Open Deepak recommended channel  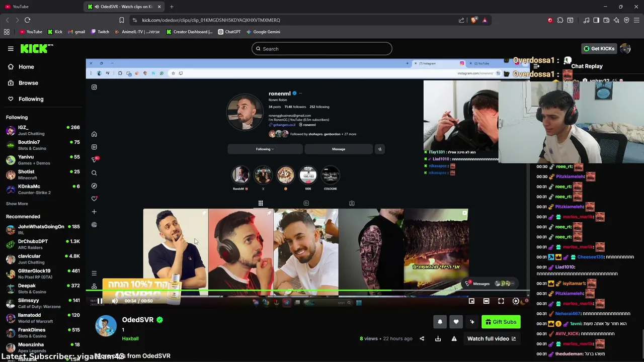43,289
